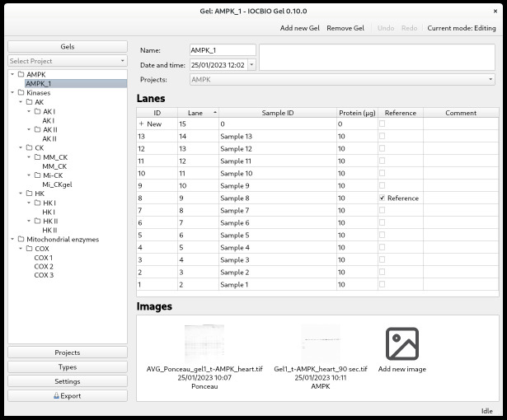Select COX 1 gel in tree
Image resolution: width=507 pixels, height=420 pixels.
44,258
